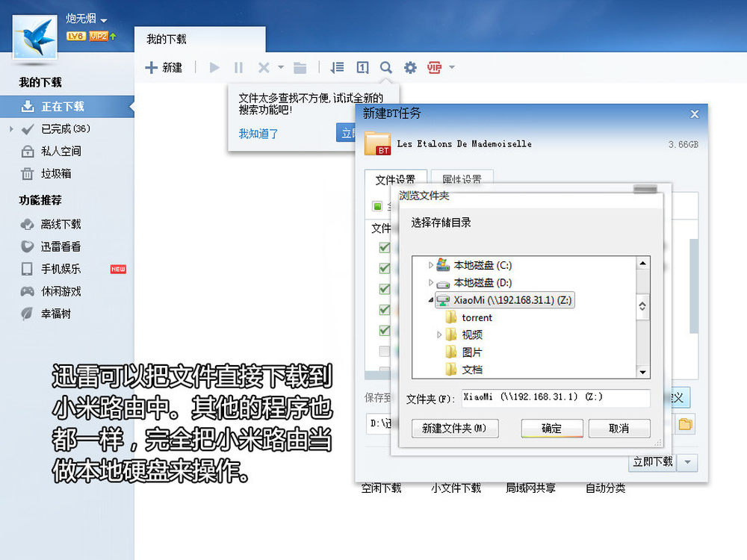Uncheck the fifth file checkbox
This screenshot has width=747, height=560.
point(385,331)
